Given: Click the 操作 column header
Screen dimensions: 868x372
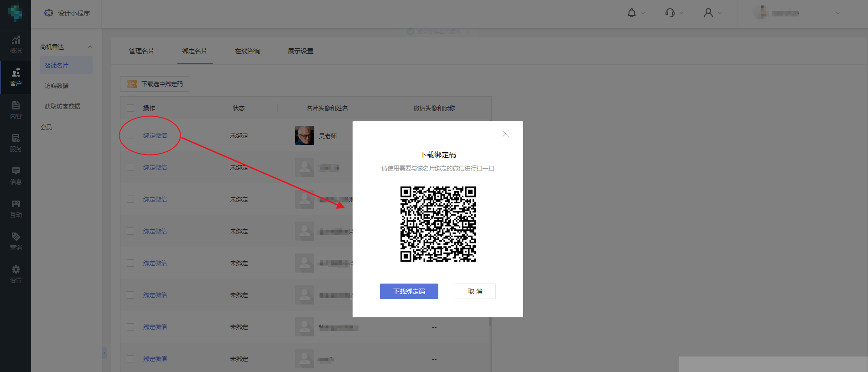Looking at the screenshot, I should [149, 108].
